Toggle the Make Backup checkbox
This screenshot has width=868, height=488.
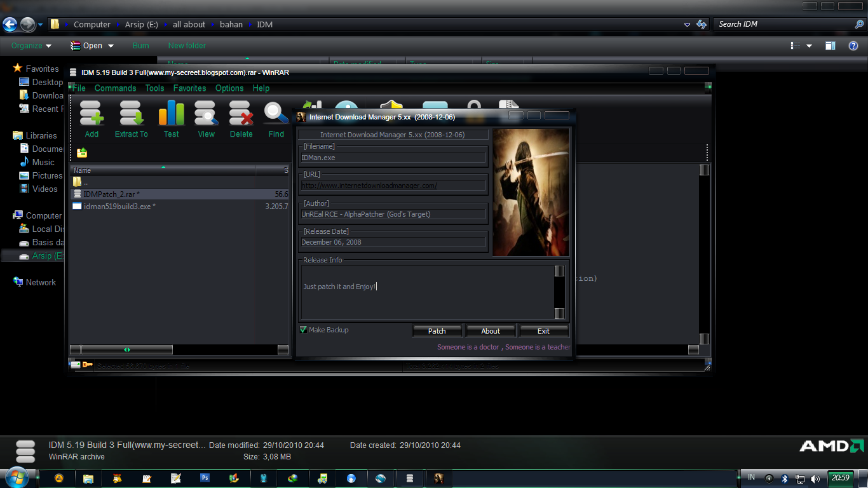tap(303, 330)
